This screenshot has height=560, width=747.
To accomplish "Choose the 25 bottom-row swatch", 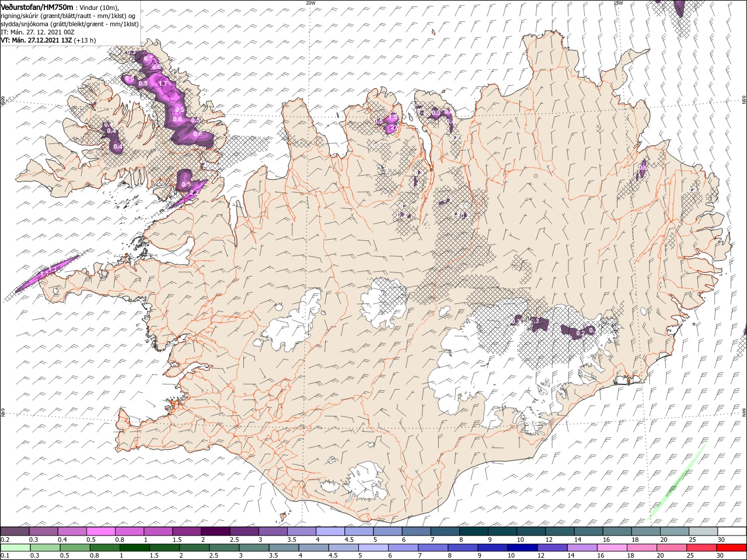I will point(700,548).
